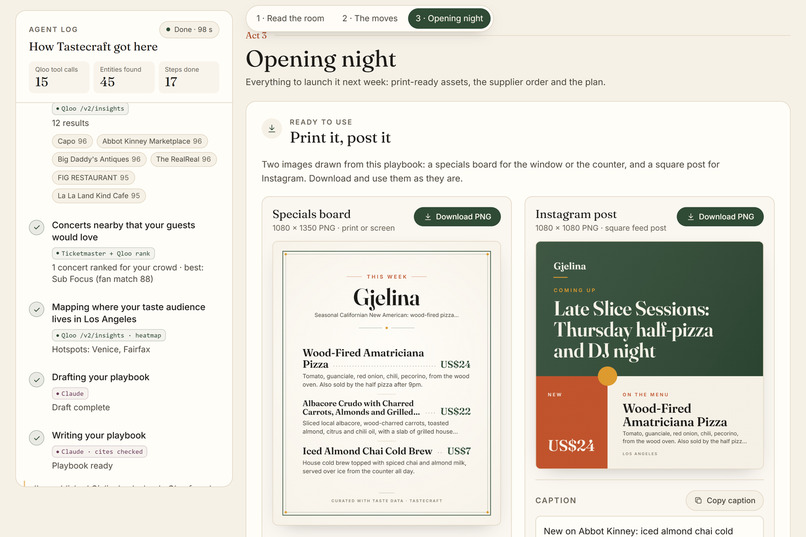The height and width of the screenshot is (537, 806).
Task: Select the Capo 96 result chip
Action: [72, 141]
